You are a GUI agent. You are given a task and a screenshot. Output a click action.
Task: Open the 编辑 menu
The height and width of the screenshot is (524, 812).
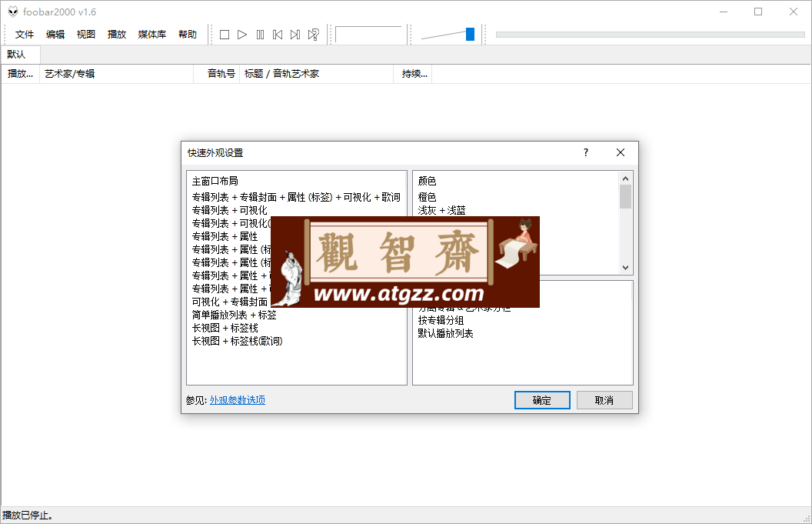coord(55,34)
